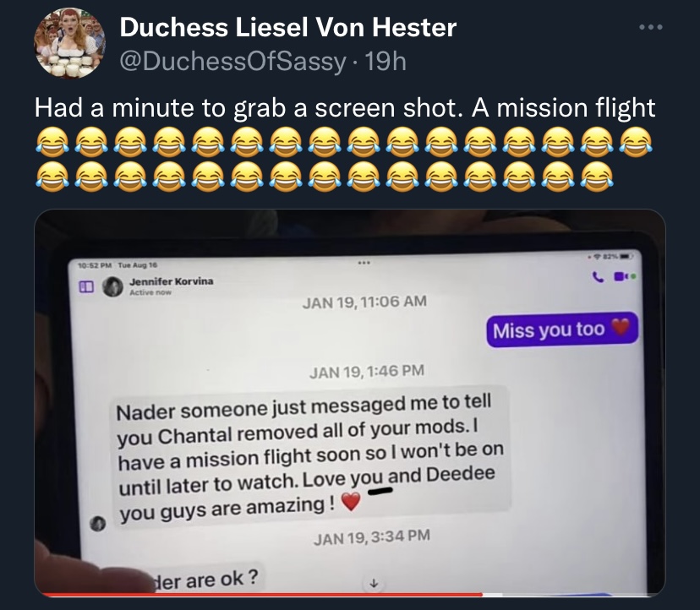Open Duchess Liesel Von Hester's profile avatar
Viewport: 700px width, 610px height.
pyautogui.click(x=69, y=43)
